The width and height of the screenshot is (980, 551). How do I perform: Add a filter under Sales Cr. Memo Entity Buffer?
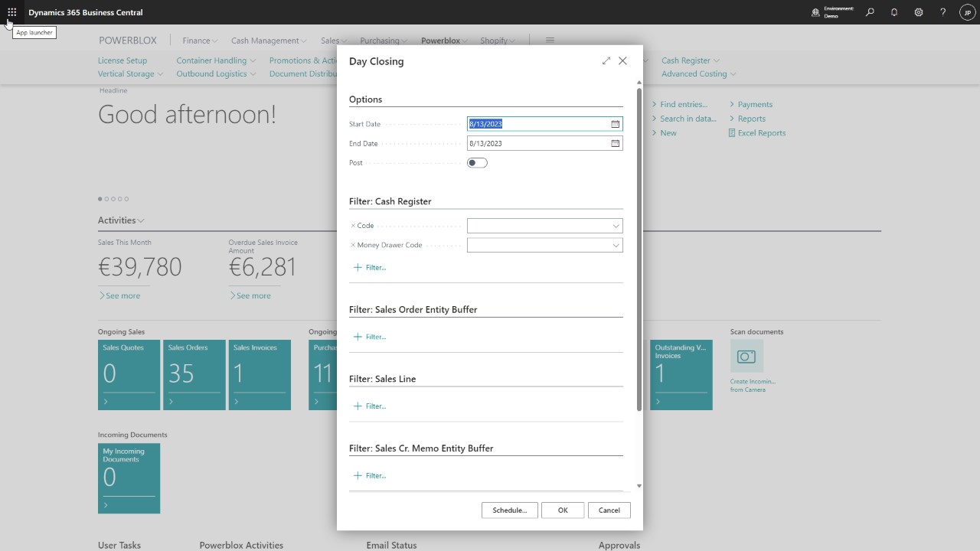coord(370,476)
